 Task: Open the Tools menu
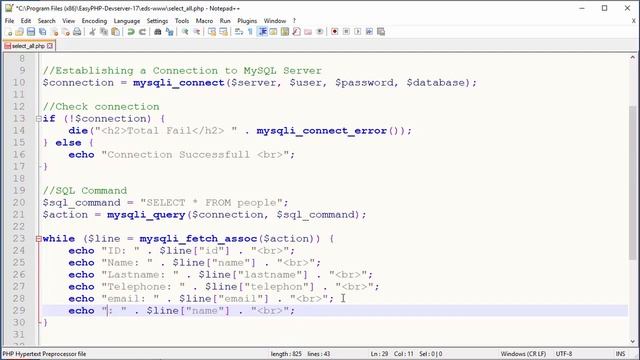pyautogui.click(x=182, y=21)
